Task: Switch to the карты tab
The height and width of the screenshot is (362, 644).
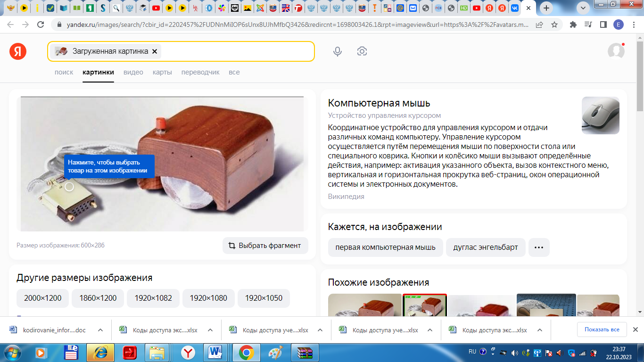Action: (x=162, y=72)
